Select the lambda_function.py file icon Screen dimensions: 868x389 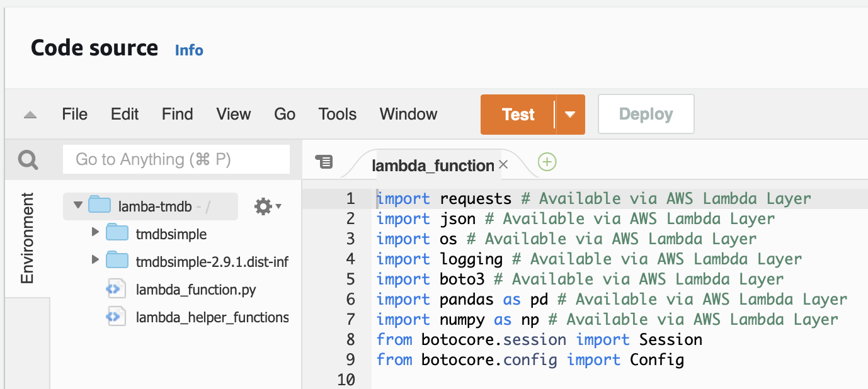click(116, 290)
